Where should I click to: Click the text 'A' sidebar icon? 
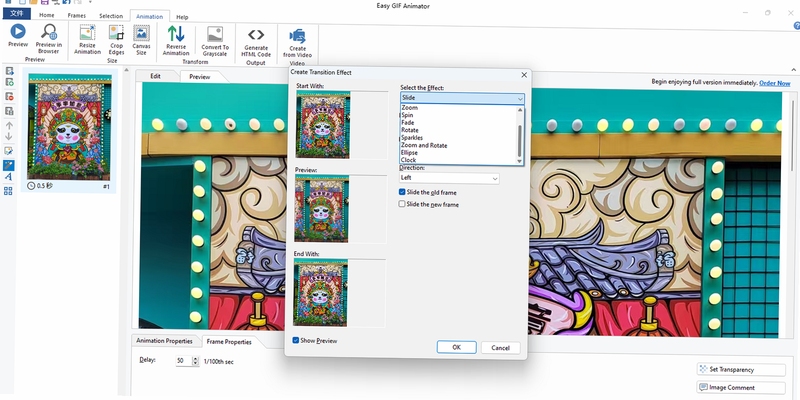9,177
